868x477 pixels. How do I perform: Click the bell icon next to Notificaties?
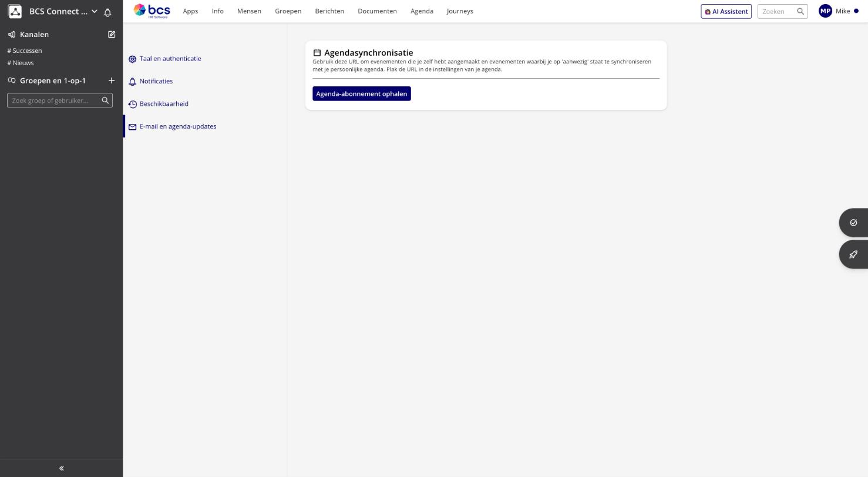click(133, 82)
